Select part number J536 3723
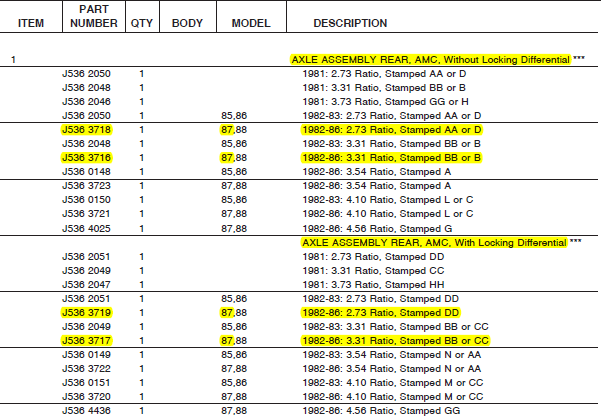 (x=86, y=186)
